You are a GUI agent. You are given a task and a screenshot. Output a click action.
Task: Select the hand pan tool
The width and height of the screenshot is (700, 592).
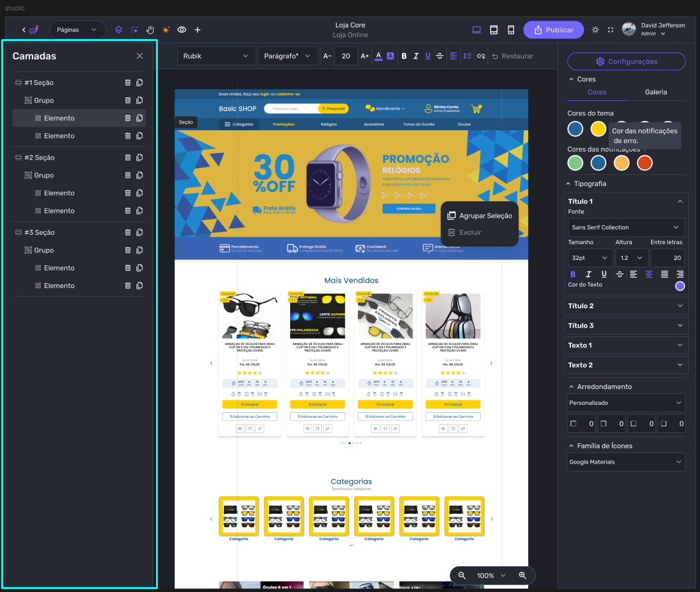(x=150, y=29)
